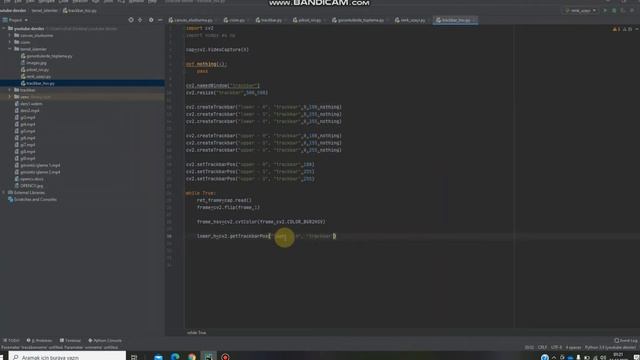
Task: Click the expand/collapse all icon in Project panel header
Action: (140, 20)
